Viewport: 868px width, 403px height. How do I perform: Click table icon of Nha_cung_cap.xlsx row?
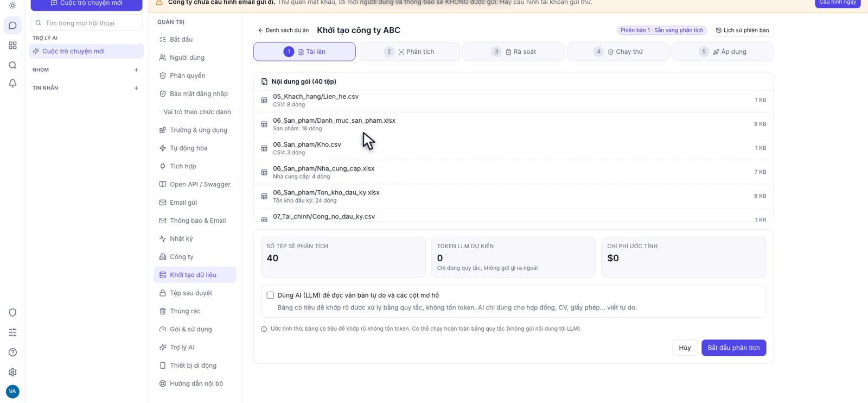click(x=264, y=172)
